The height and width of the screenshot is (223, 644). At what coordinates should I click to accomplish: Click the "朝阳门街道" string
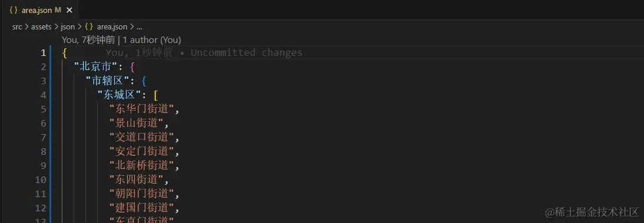click(142, 193)
